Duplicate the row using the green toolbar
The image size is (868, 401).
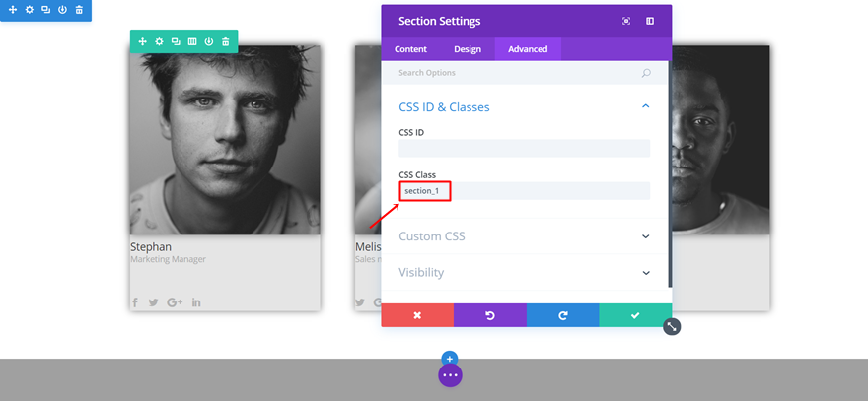176,41
